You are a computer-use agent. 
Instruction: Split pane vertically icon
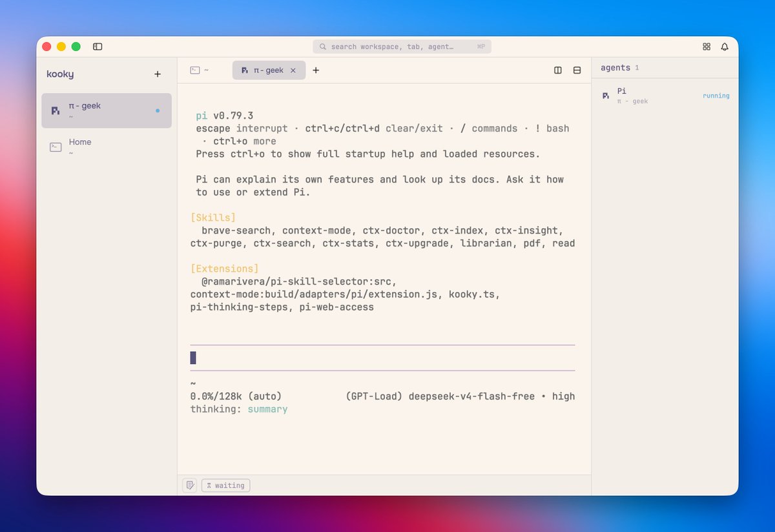click(x=558, y=70)
